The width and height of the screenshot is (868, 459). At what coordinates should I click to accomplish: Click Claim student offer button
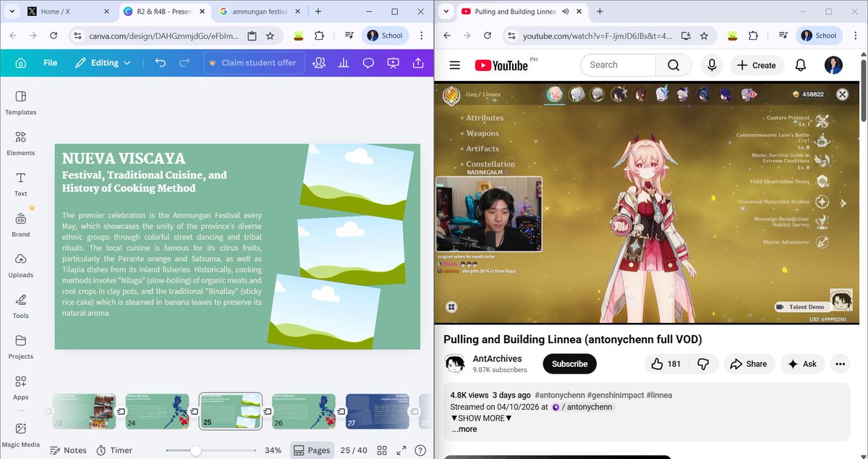point(252,63)
